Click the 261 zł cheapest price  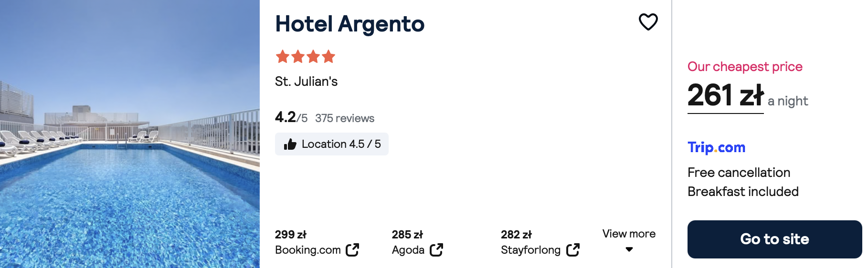(x=725, y=95)
